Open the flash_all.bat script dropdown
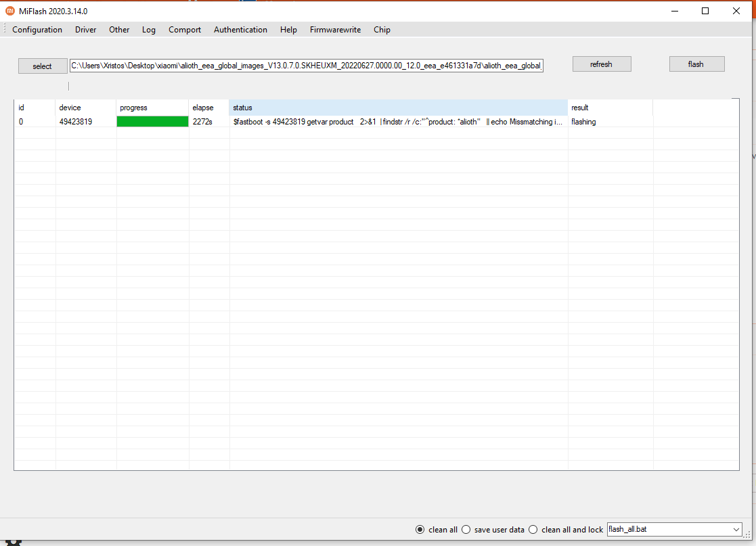Image resolution: width=756 pixels, height=546 pixels. coord(674,529)
